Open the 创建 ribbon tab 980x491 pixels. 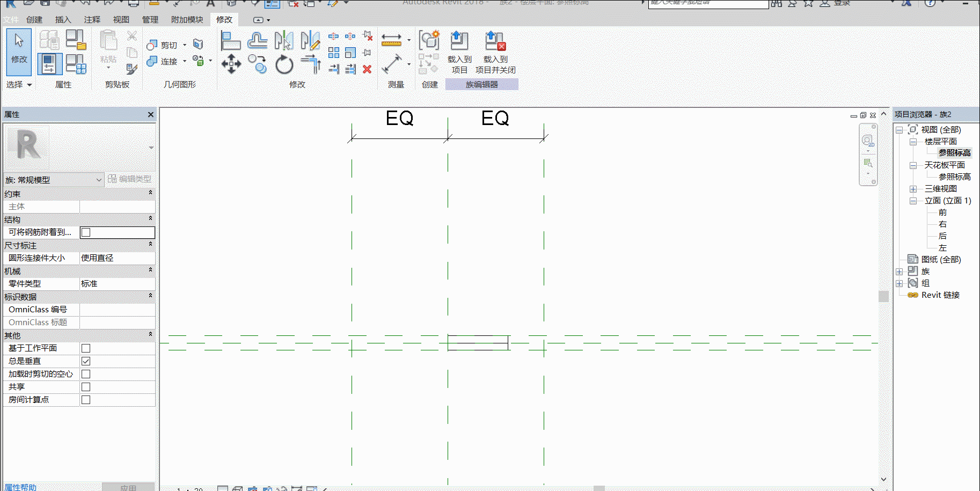coord(34,20)
